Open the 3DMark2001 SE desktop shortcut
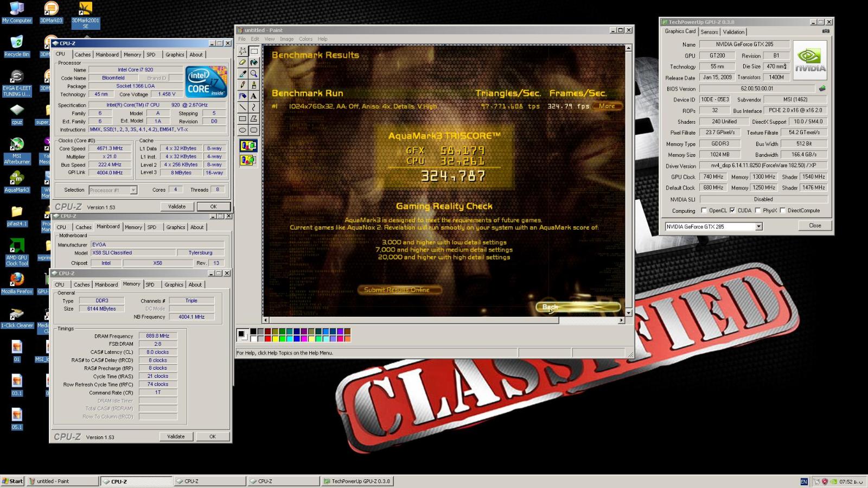 tap(85, 15)
